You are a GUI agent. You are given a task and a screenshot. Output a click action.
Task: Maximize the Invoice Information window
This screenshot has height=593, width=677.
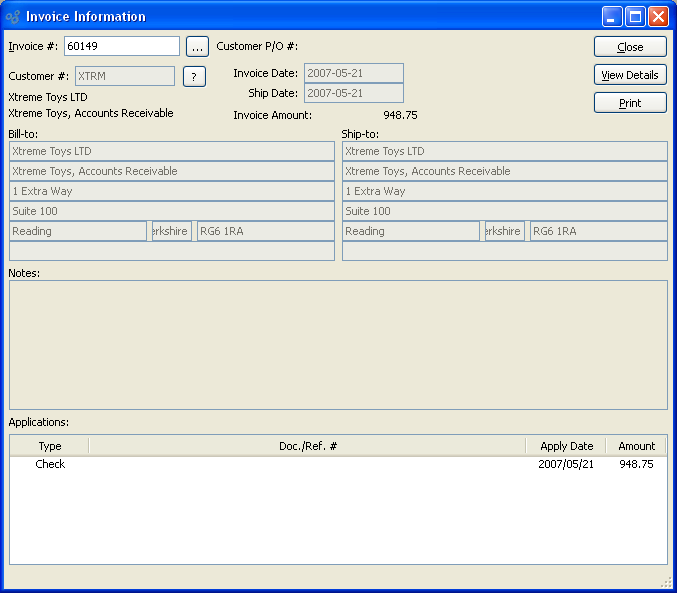pos(635,16)
